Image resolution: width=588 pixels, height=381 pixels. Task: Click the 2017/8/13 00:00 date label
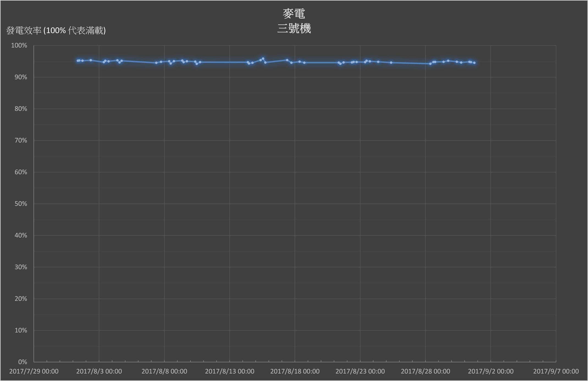click(230, 371)
